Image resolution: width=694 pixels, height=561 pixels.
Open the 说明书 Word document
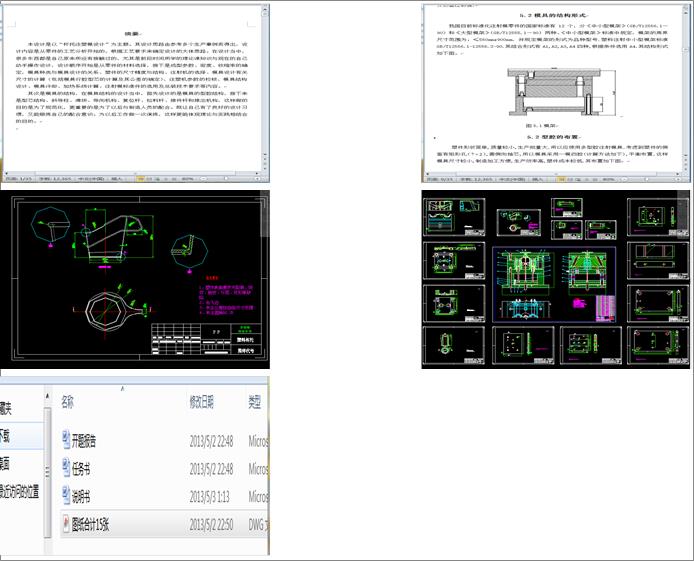[81, 496]
